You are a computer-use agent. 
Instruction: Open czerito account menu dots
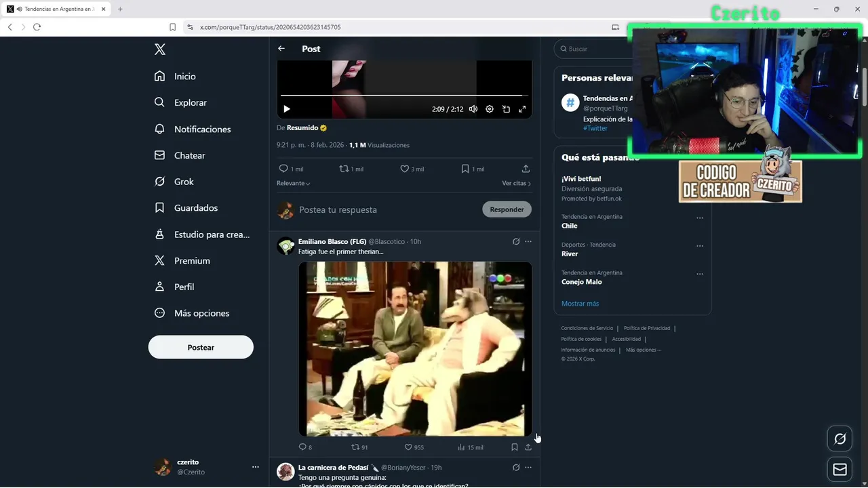click(256, 467)
